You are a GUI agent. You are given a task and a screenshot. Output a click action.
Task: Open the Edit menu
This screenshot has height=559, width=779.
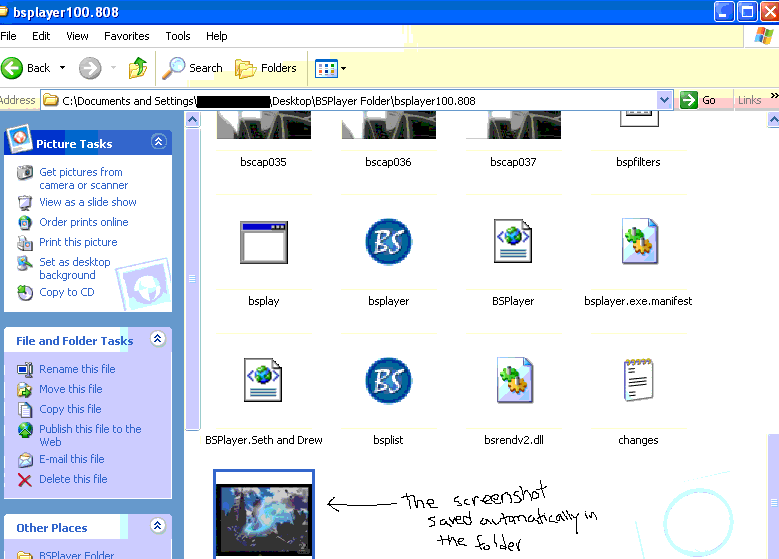[41, 36]
